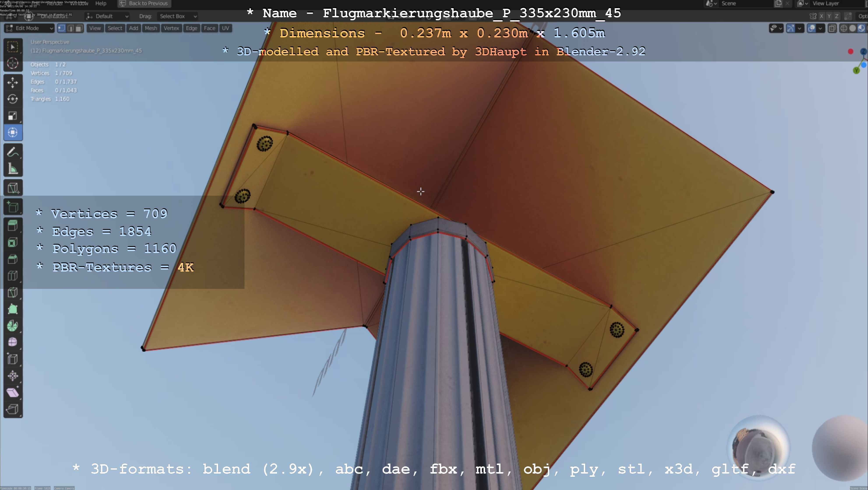
Task: Open the Mesh menu
Action: pyautogui.click(x=151, y=28)
